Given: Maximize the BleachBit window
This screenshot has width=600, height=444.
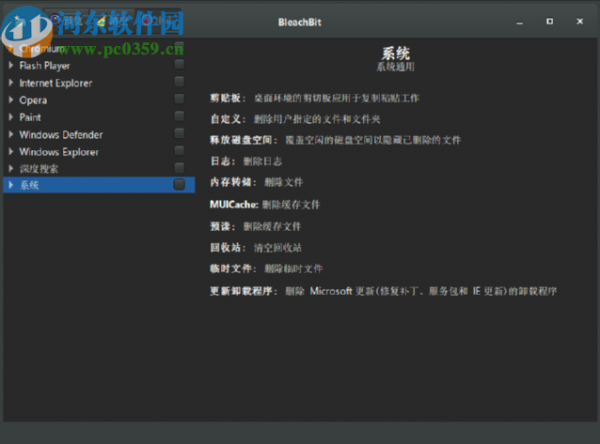Looking at the screenshot, I should click(549, 21).
